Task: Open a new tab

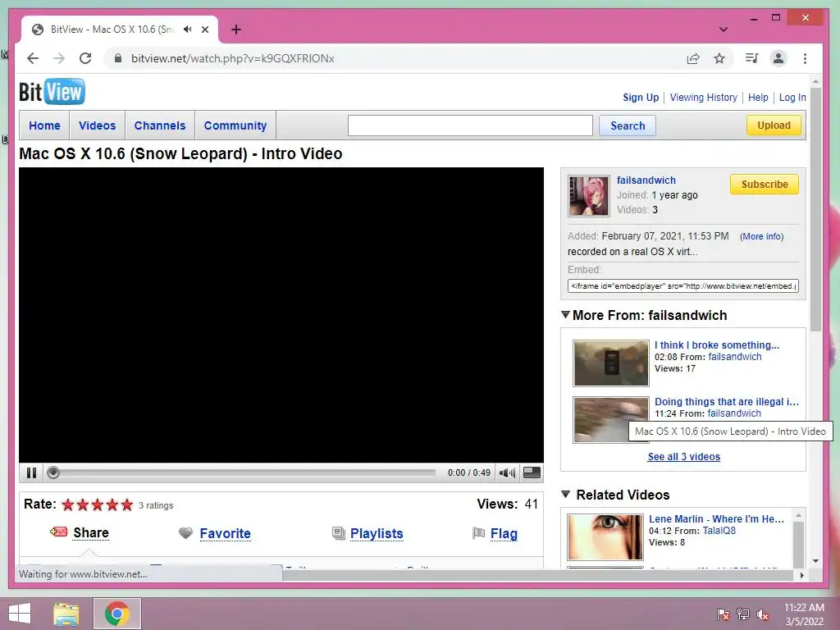Action: [236, 30]
